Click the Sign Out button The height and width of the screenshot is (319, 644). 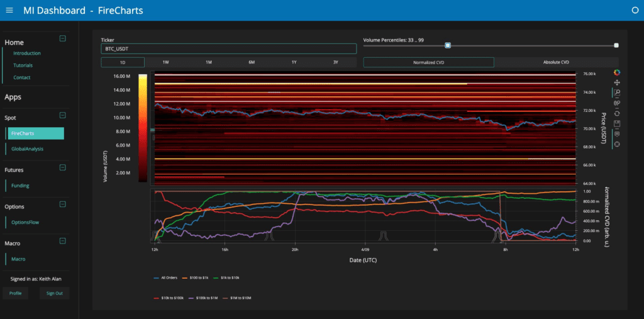tap(55, 293)
